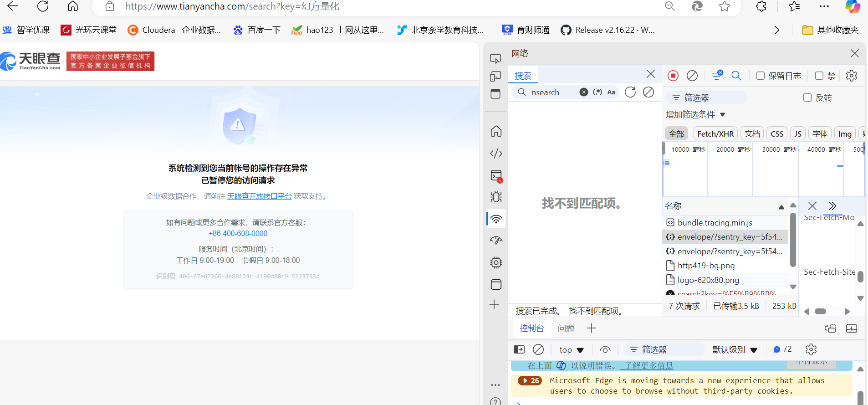
Task: Refresh the nsearch search results
Action: point(630,92)
